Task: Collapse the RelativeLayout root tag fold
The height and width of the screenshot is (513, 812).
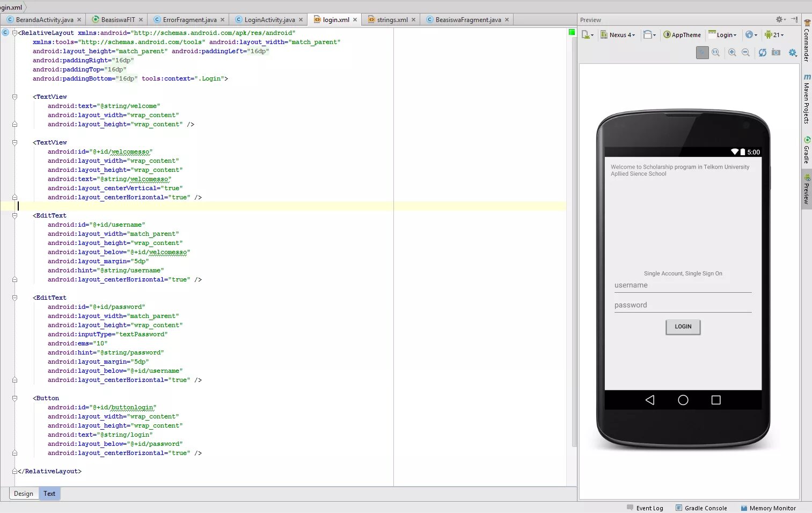Action: (14, 33)
